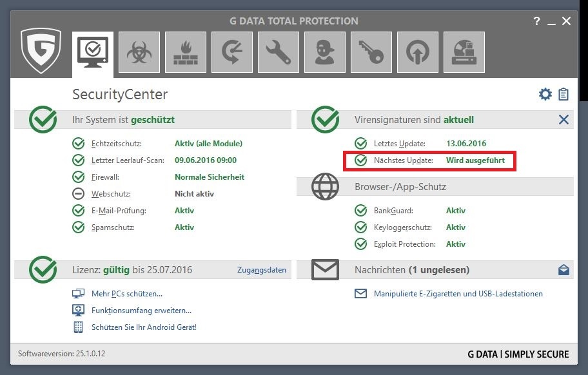The image size is (588, 375).
Task: Click Funktionsumfang erweitern link
Action: (x=141, y=311)
